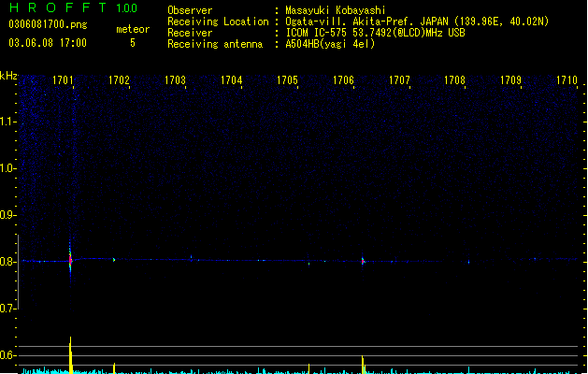Click the 1702 time marker
The width and height of the screenshot is (588, 374).
coord(119,80)
